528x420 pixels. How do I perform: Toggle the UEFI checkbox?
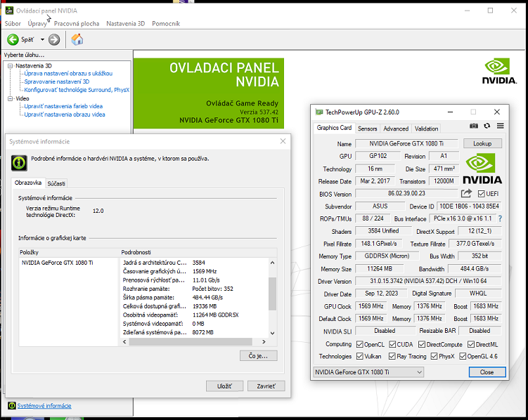click(x=481, y=194)
